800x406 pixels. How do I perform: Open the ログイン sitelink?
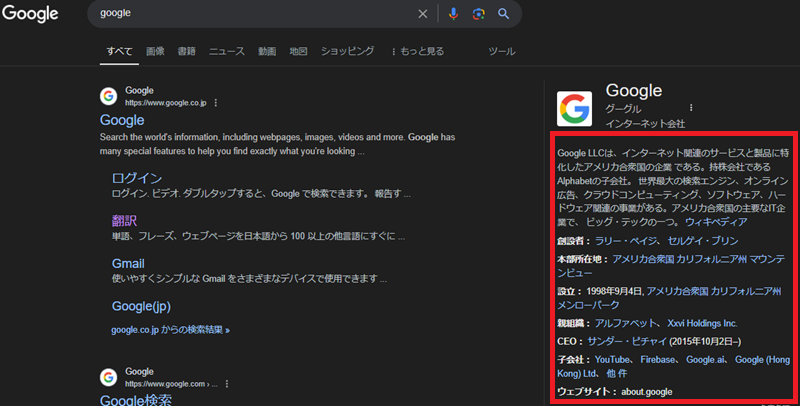(x=137, y=178)
